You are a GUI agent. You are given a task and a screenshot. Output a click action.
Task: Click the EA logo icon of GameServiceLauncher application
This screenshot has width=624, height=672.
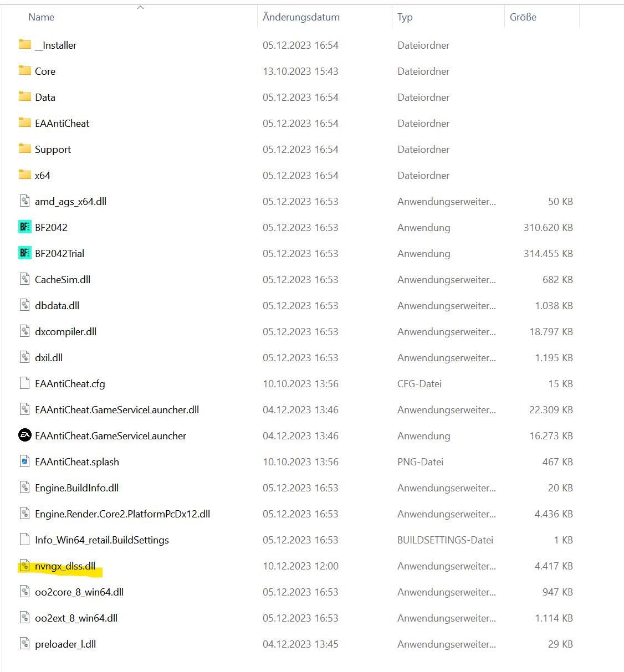point(25,435)
